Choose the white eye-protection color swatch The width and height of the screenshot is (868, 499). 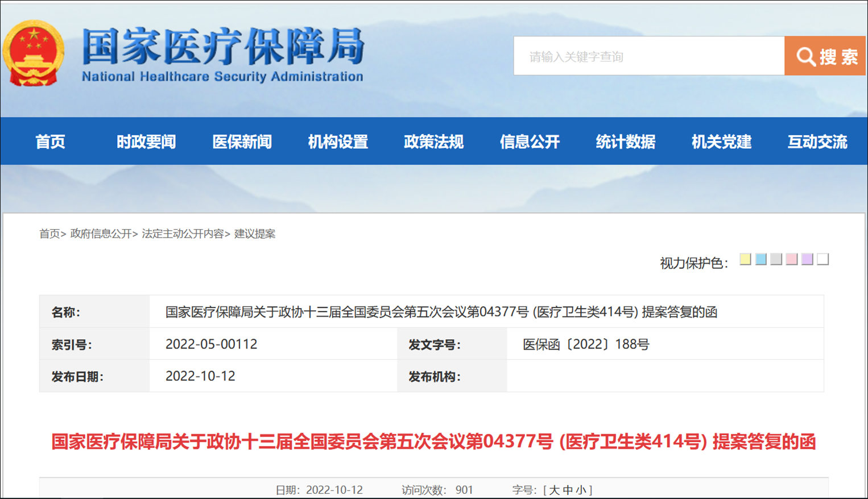[823, 259]
